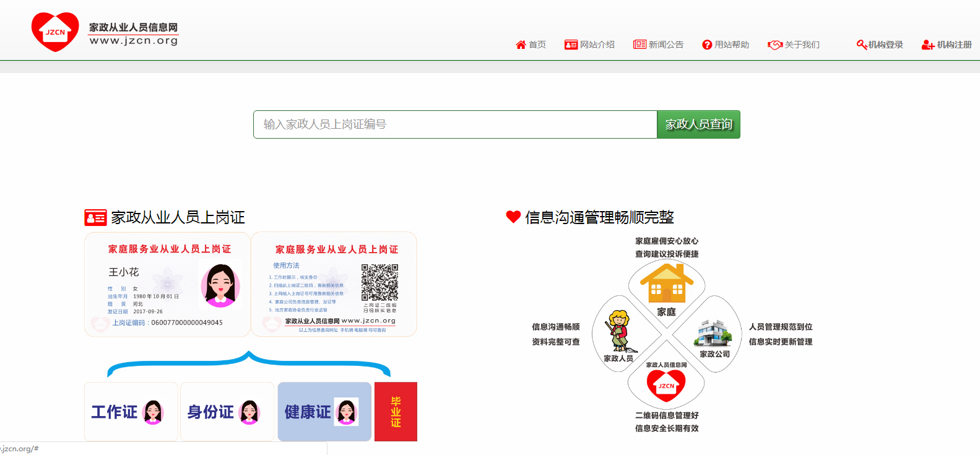This screenshot has width=980, height=455.
Task: Click the 信息沟通管理畅顺完整 heading
Action: pos(599,217)
